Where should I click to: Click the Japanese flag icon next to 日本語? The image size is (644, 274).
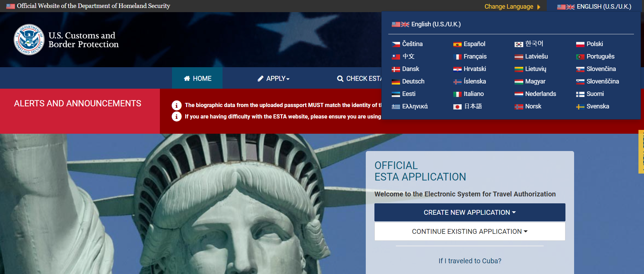(457, 107)
